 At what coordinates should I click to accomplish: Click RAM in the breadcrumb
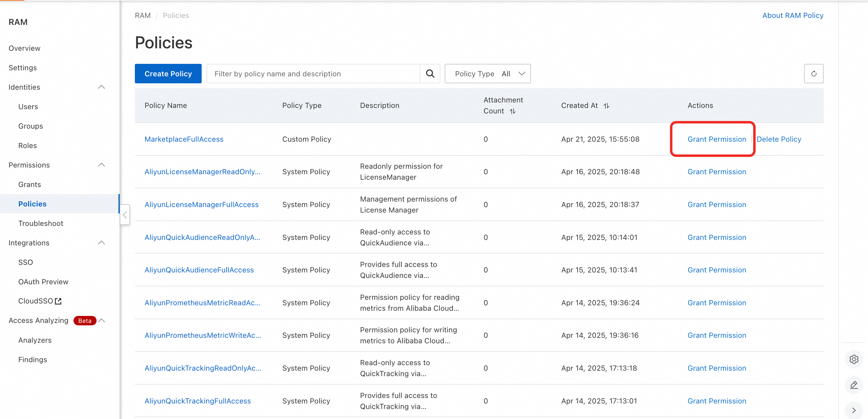(x=142, y=15)
